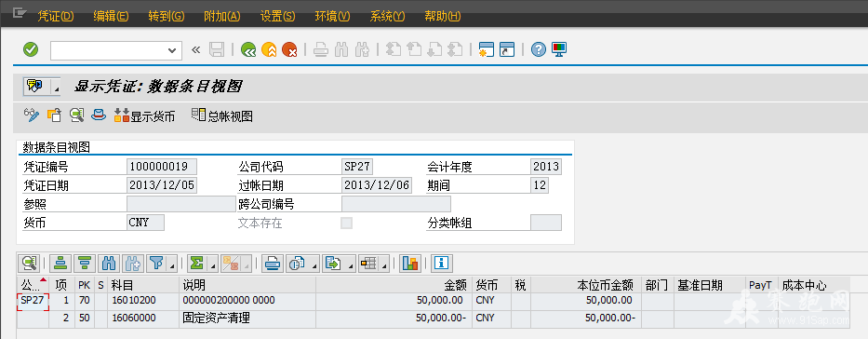Click the grid Total sigma icon
868x339 pixels.
click(x=197, y=264)
